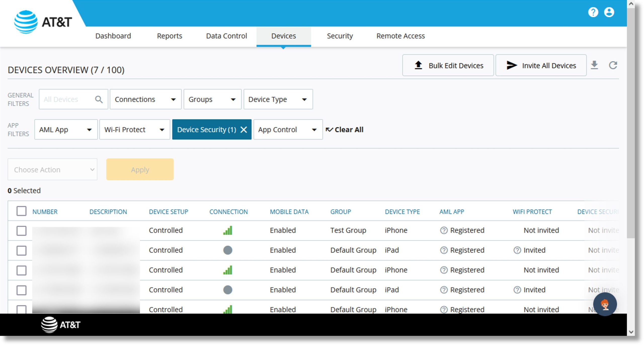Image resolution: width=644 pixels, height=345 pixels.
Task: Click signal bars icon in Test Group row
Action: 228,230
